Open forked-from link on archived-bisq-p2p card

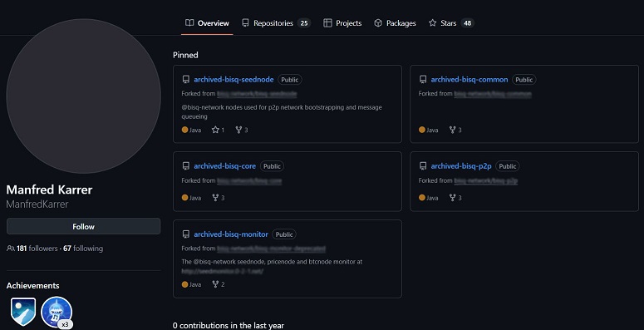[x=485, y=180]
